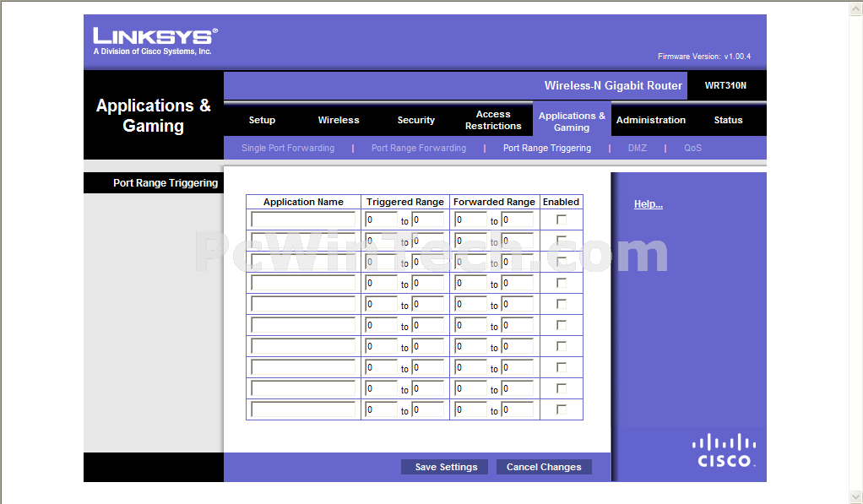The height and width of the screenshot is (504, 863).
Task: Open the Setup tab
Action: 262,120
